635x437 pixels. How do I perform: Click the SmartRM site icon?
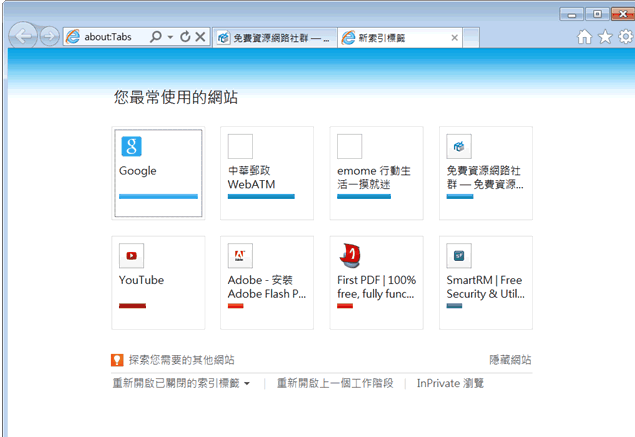pos(459,256)
